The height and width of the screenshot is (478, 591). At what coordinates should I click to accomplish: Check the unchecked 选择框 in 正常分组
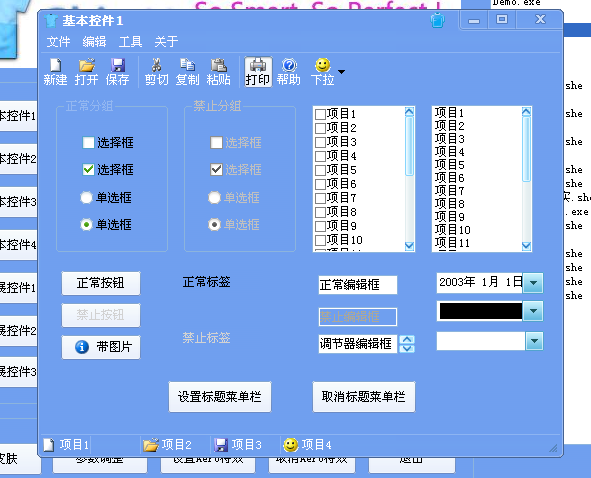(88, 142)
